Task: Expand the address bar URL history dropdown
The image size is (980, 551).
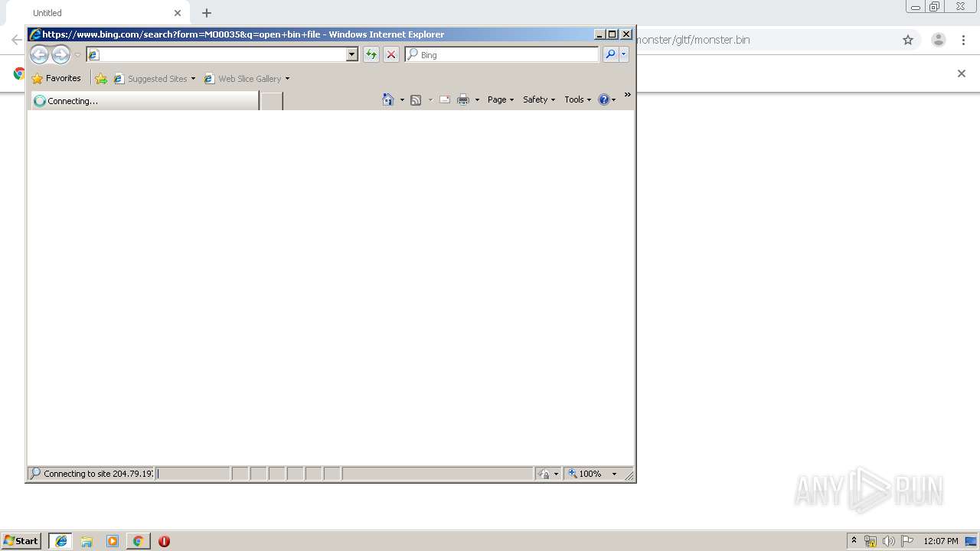Action: click(352, 54)
